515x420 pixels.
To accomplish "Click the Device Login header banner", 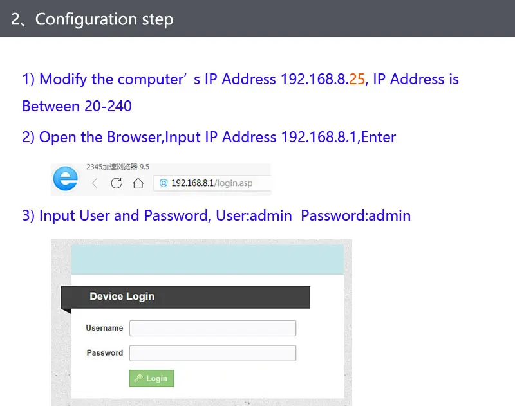I will [185, 297].
